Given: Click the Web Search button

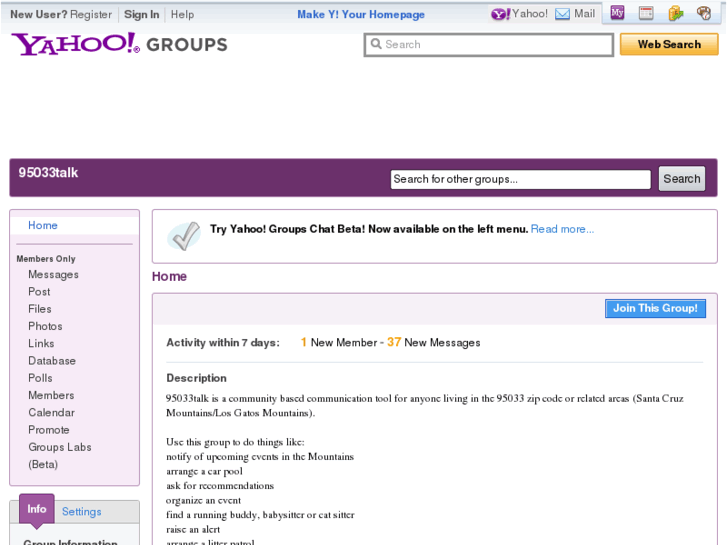Looking at the screenshot, I should click(669, 45).
